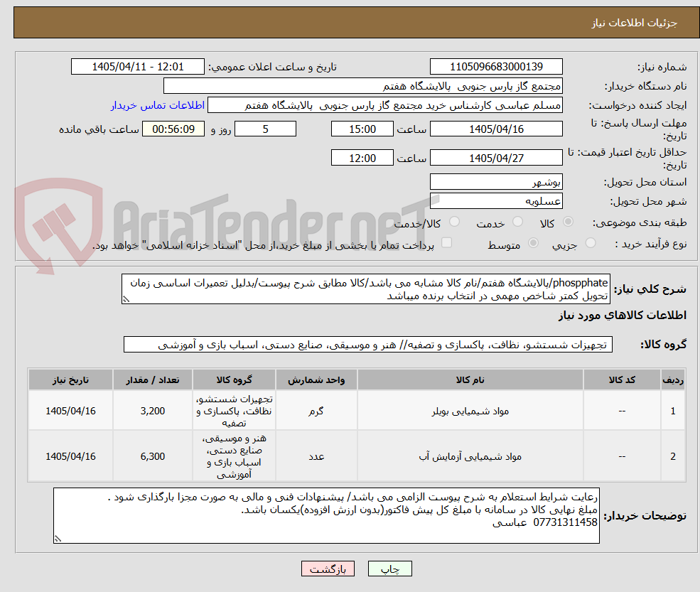700x592 pixels.
Task: Click the چاپ (print) button
Action: pyautogui.click(x=389, y=569)
